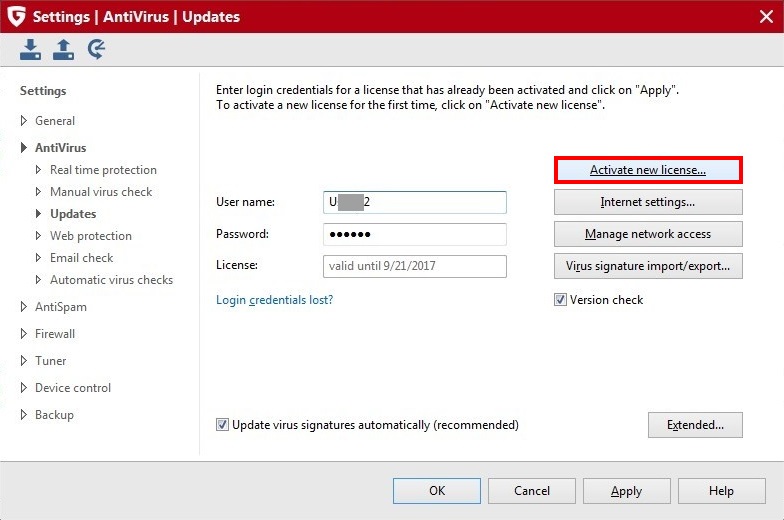Click the License validity field
The image size is (784, 520).
(x=415, y=266)
